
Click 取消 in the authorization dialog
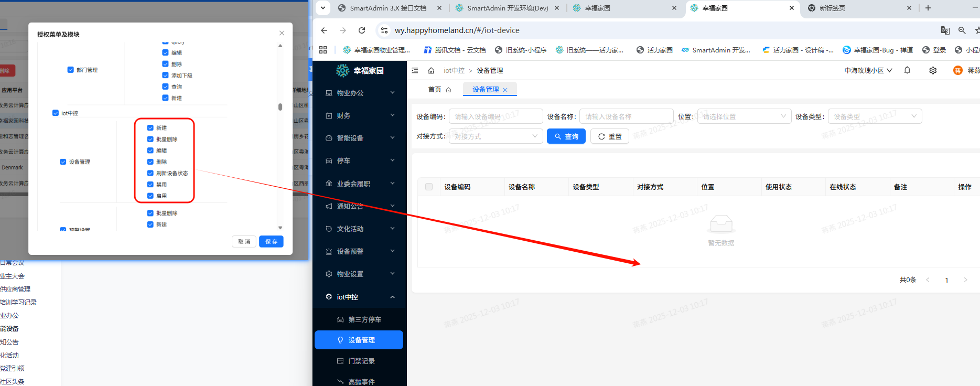pyautogui.click(x=244, y=241)
